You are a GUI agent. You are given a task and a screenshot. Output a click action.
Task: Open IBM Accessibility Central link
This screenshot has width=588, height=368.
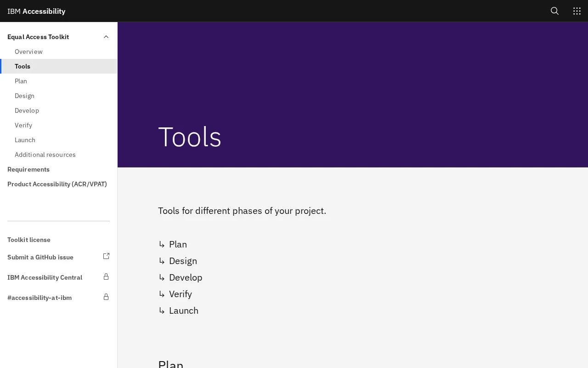pos(45,277)
